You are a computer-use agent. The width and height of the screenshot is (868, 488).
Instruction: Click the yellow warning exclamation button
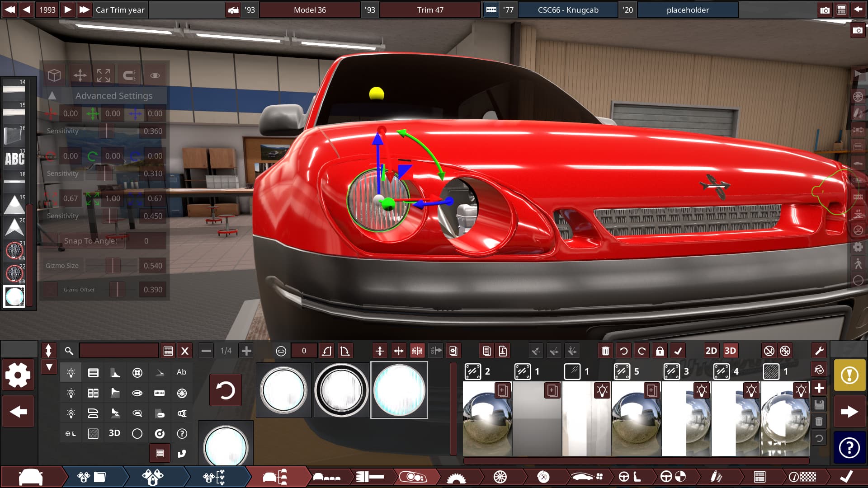[x=849, y=375]
